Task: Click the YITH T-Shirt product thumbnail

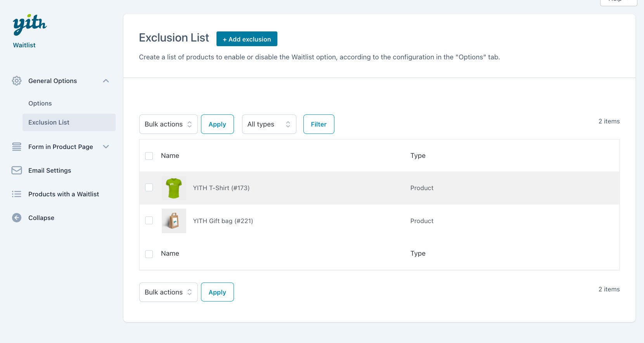Action: (174, 188)
